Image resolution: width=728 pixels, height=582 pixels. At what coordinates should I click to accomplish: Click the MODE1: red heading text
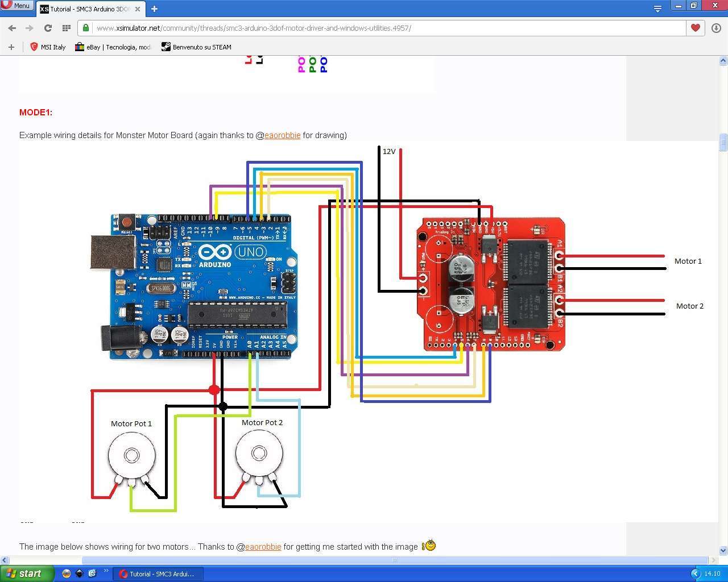[36, 113]
